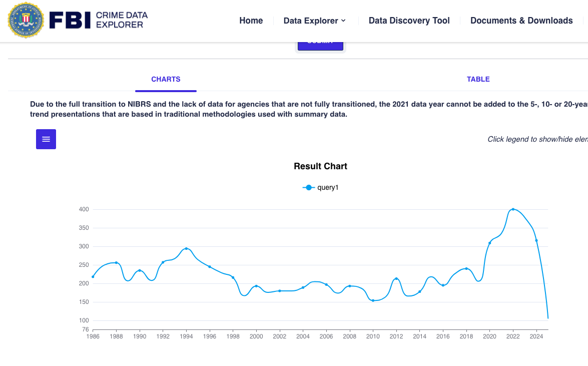Select the 2018 data point on line
The image size is (588, 366).
point(466,269)
